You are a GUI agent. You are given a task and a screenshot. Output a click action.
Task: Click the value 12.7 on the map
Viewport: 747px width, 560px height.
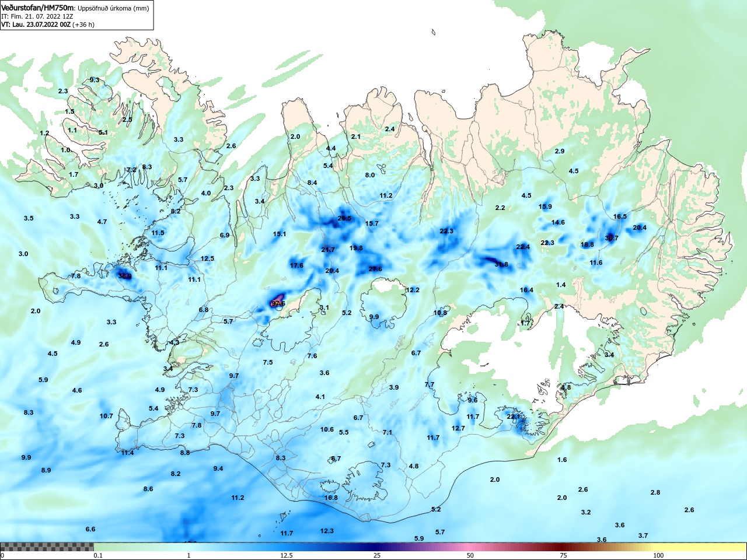459,428
